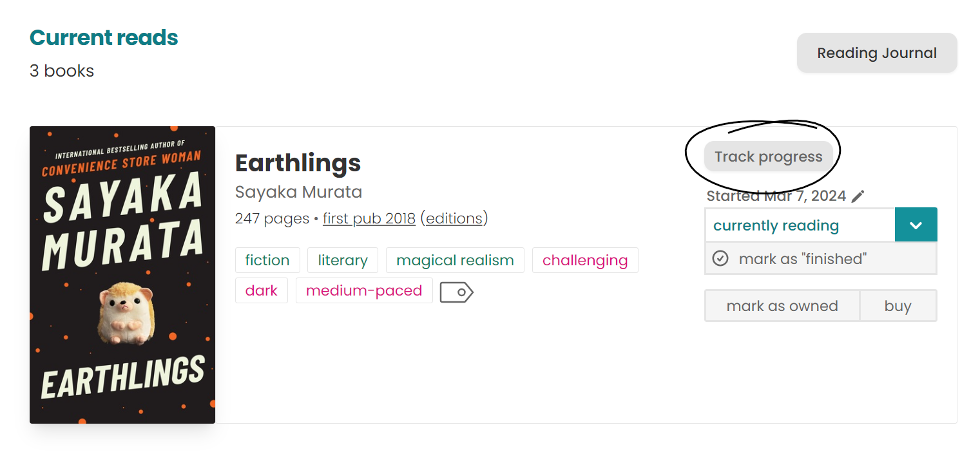Click the Track progress button
Image resolution: width=980 pixels, height=452 pixels.
769,156
